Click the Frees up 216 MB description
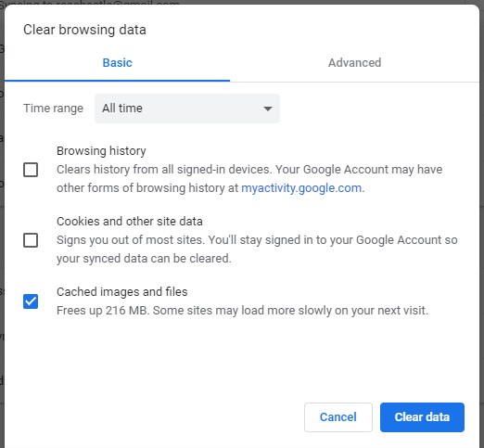 tap(242, 311)
